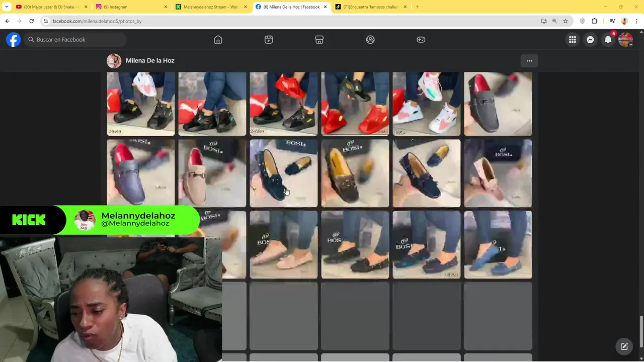Click the shield extension icon
644x362 pixels.
[x=582, y=21]
